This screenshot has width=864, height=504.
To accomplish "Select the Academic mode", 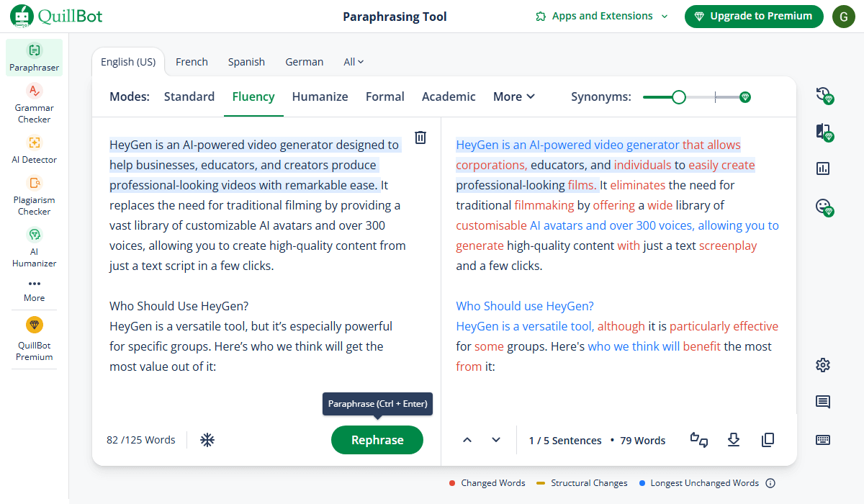I will pos(449,96).
